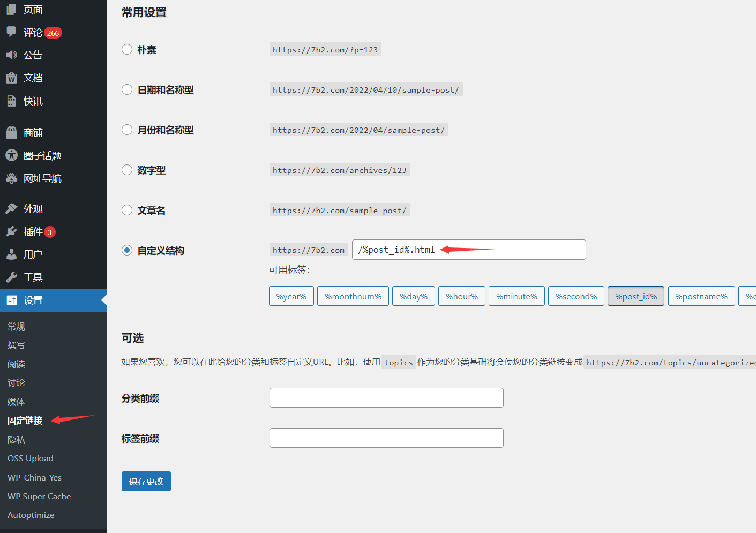Select the 朴素 plain permalink option
The height and width of the screenshot is (533, 756).
(x=127, y=49)
